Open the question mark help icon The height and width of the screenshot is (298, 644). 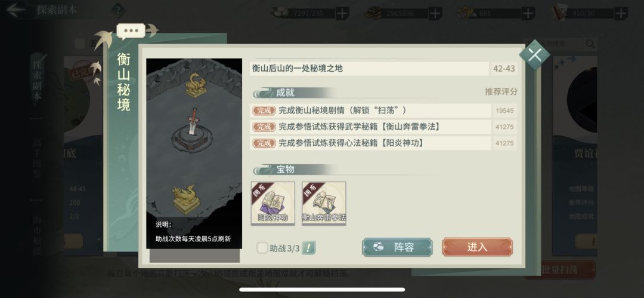point(118,10)
